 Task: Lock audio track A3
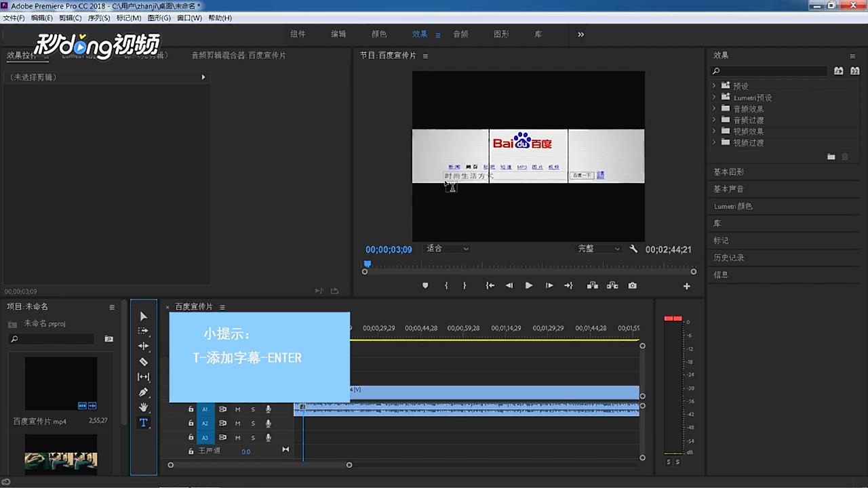(x=191, y=437)
